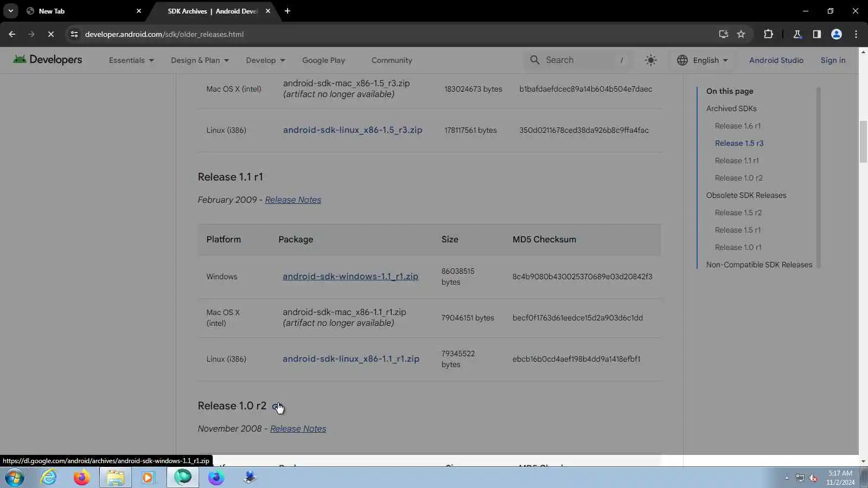This screenshot has width=868, height=488.
Task: Download android-sdk-windows-1.1_r1.zip
Action: click(350, 277)
